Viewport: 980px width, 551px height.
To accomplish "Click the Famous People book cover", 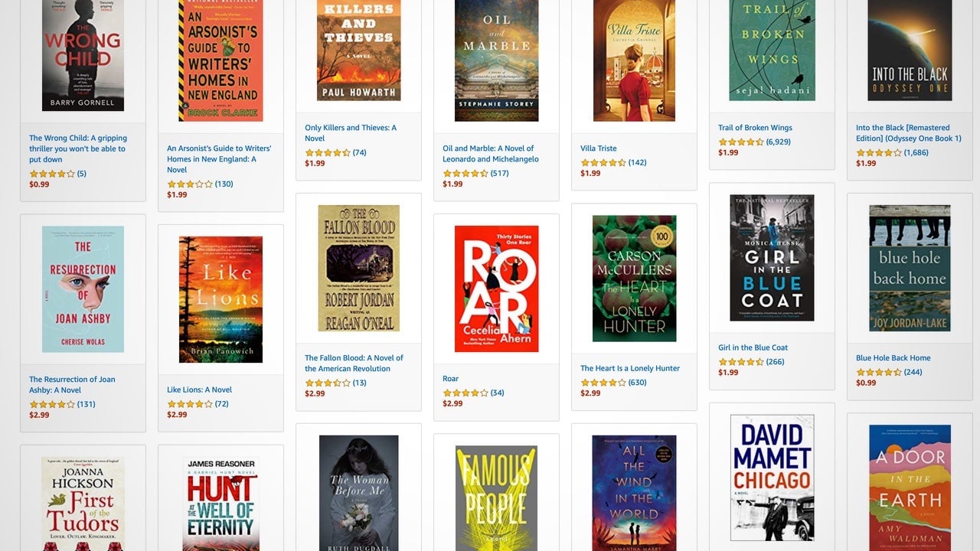I will coord(496,498).
